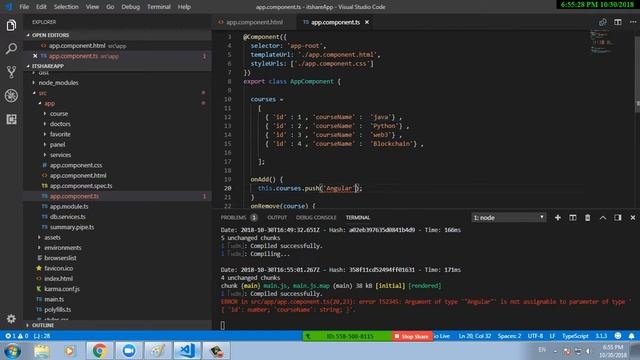Close the app.component.ts editor tab

(x=367, y=22)
